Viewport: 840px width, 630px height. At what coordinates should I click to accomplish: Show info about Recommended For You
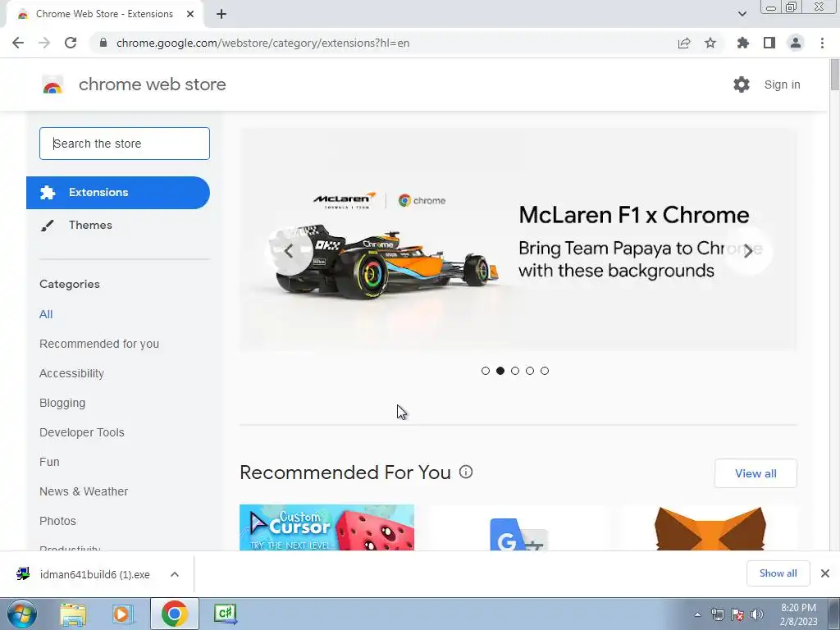tap(466, 472)
